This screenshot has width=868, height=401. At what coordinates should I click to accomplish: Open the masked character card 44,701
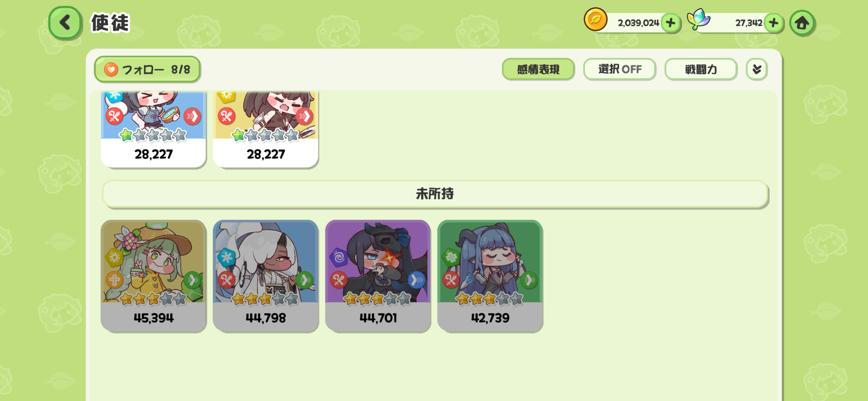click(x=378, y=276)
